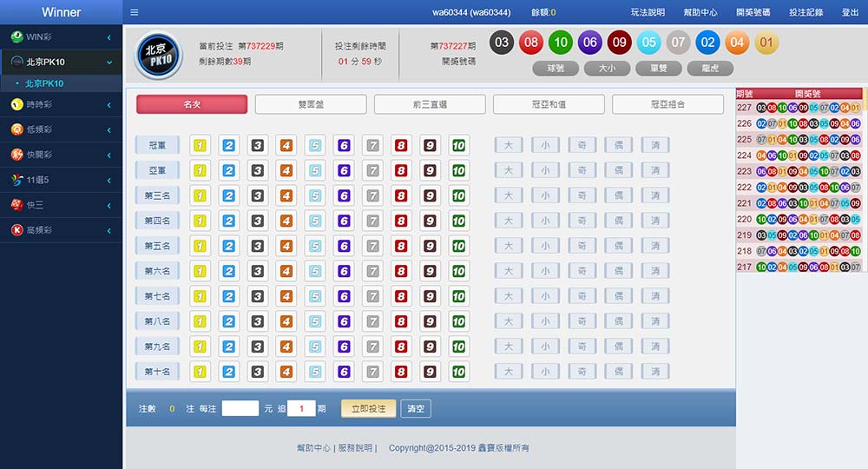Select number 1 in the 冠軍 row
Screen dimensions: 868x469
point(200,145)
